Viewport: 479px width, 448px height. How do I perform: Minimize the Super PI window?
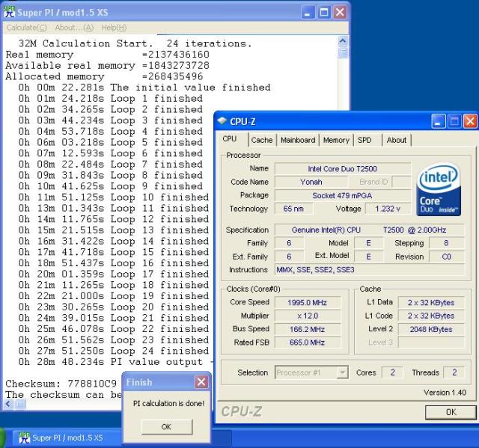[x=308, y=13]
